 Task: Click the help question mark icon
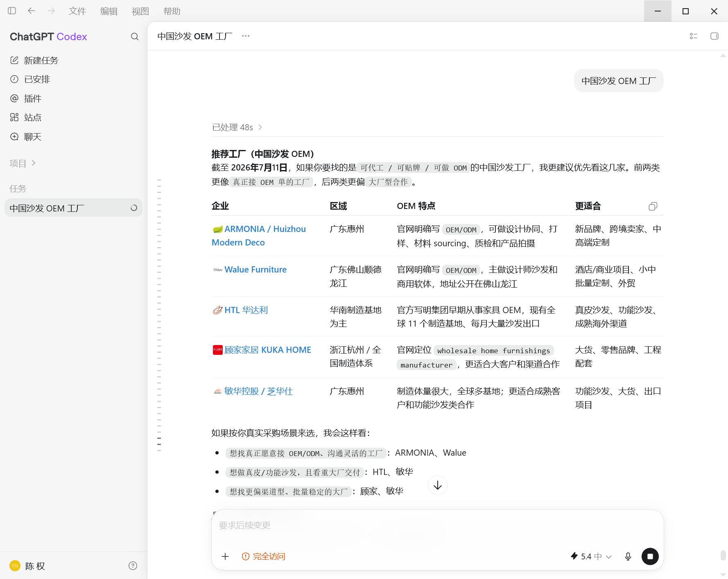point(133,566)
